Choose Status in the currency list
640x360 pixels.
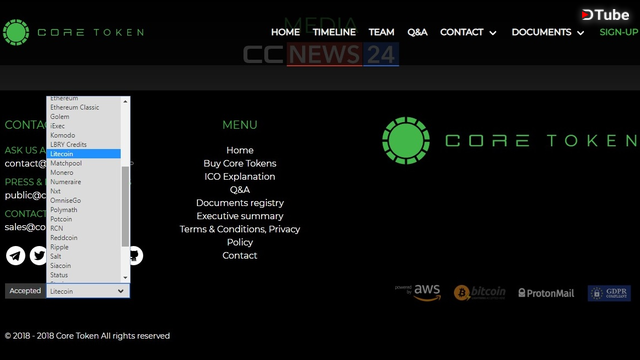click(84, 275)
